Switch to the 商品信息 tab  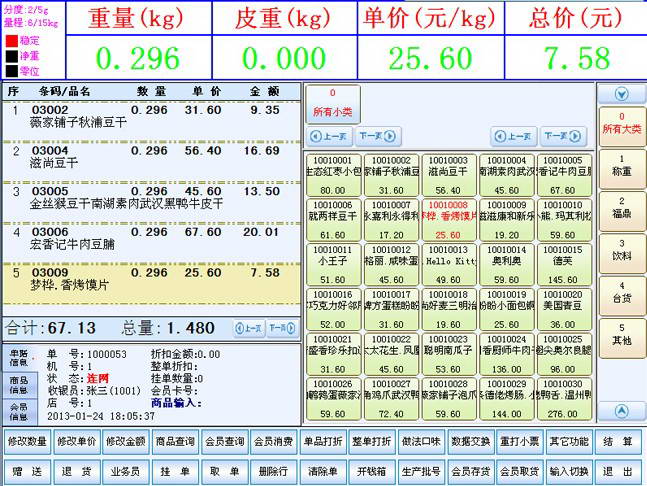coord(19,385)
